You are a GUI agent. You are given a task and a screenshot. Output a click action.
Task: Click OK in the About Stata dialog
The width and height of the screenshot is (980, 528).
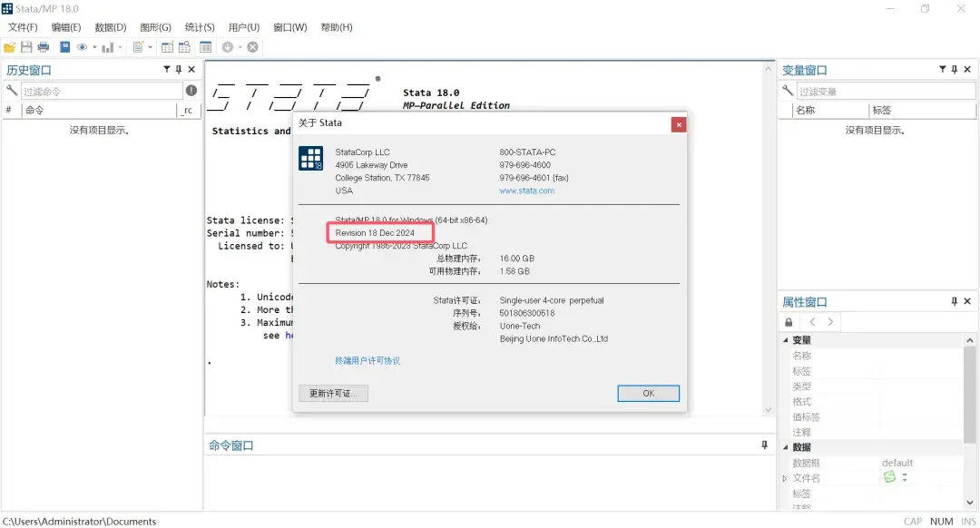[x=648, y=393]
